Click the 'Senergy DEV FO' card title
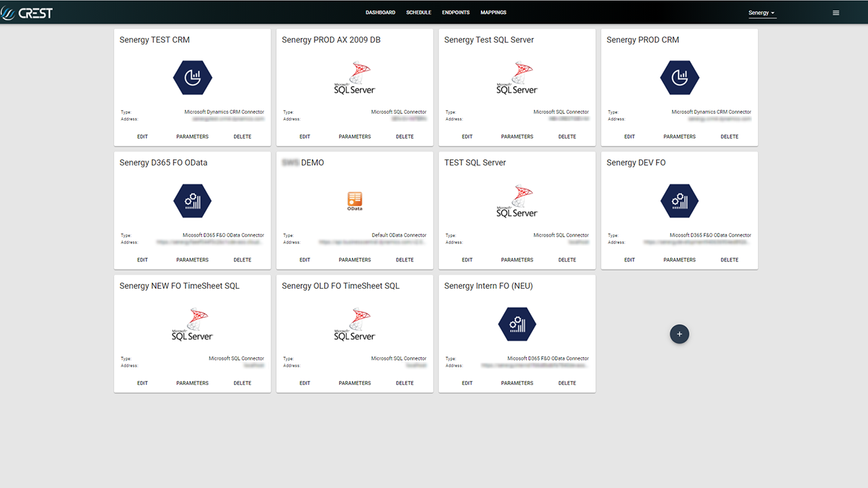The height and width of the screenshot is (488, 868). tap(636, 163)
